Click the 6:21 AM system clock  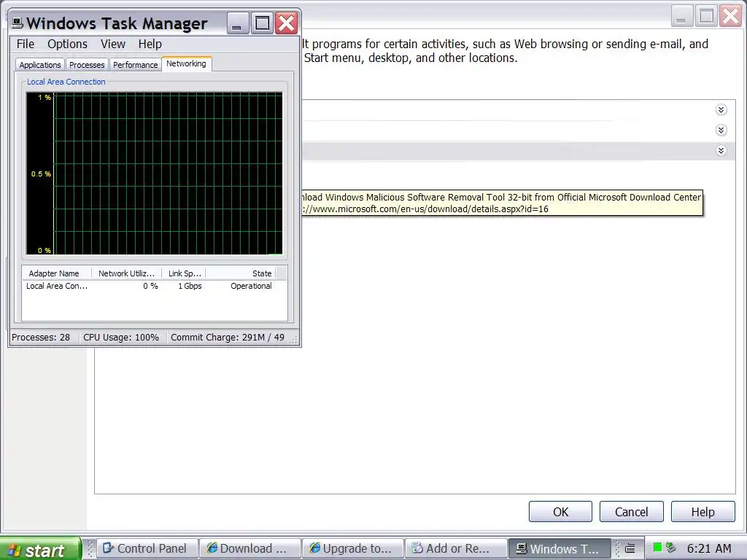[x=709, y=548]
